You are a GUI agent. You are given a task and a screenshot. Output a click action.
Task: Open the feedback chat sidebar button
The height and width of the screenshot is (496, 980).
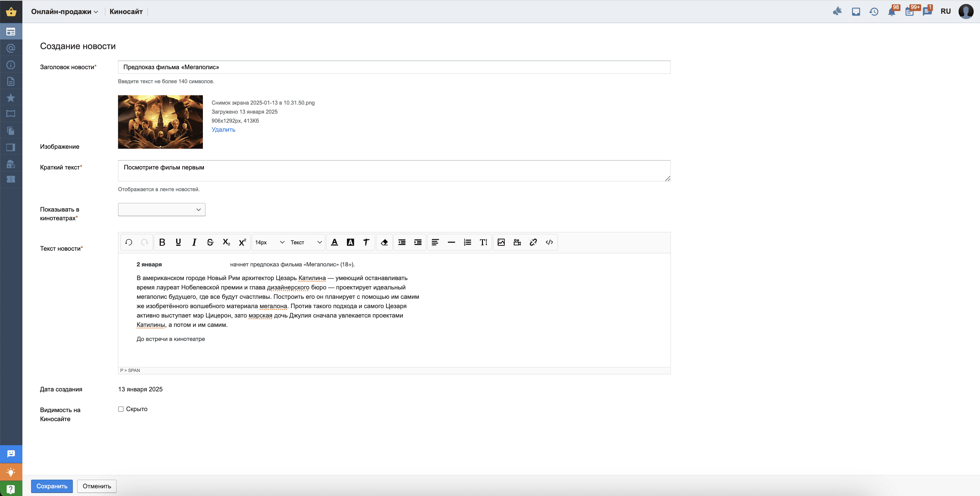coord(11,454)
